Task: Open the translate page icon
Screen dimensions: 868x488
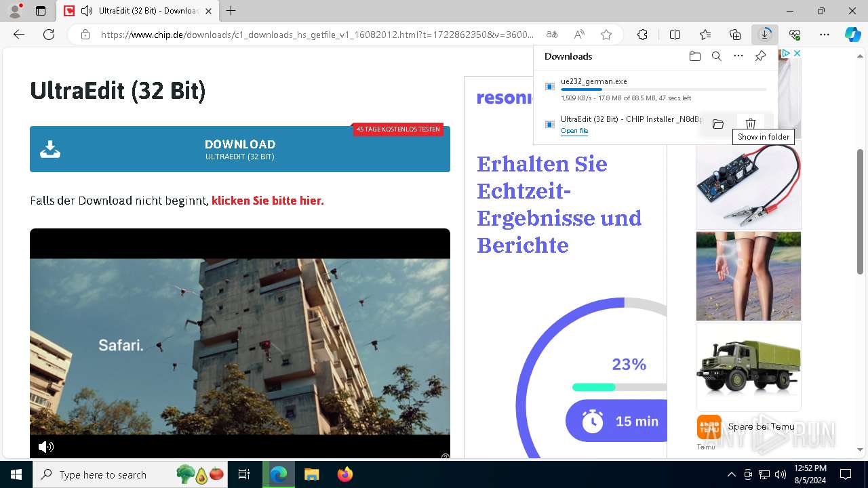Action: [552, 35]
